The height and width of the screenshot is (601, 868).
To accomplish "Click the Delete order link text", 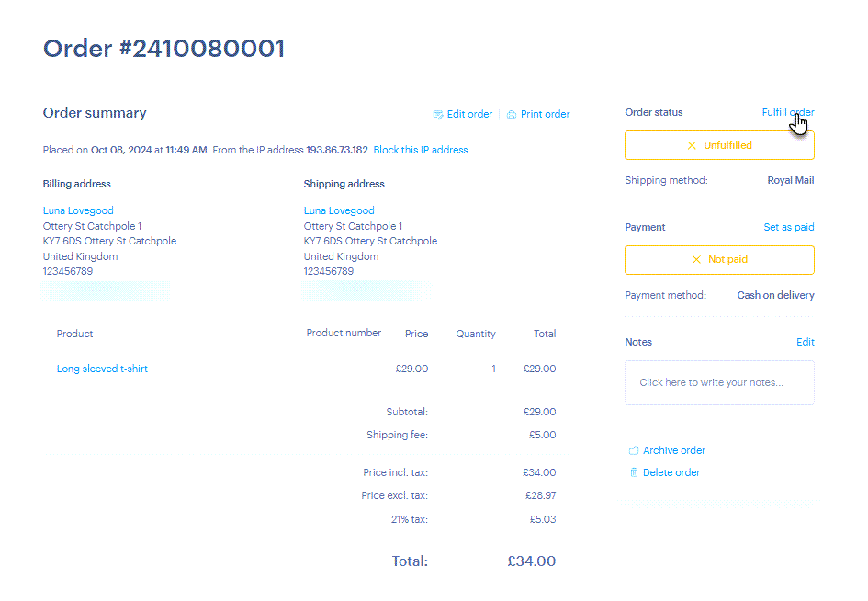I will click(x=671, y=472).
